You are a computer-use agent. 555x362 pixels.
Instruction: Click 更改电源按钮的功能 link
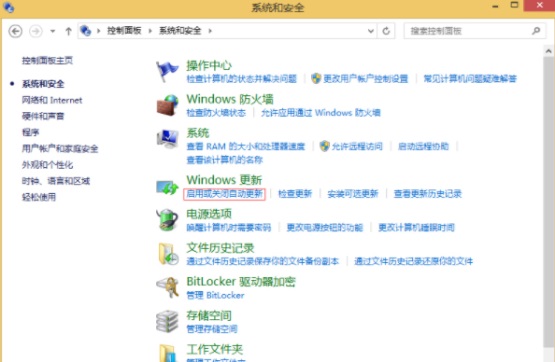click(325, 228)
